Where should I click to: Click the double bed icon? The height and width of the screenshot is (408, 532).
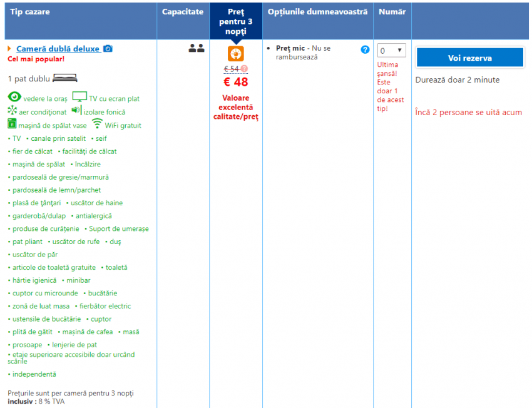point(64,79)
